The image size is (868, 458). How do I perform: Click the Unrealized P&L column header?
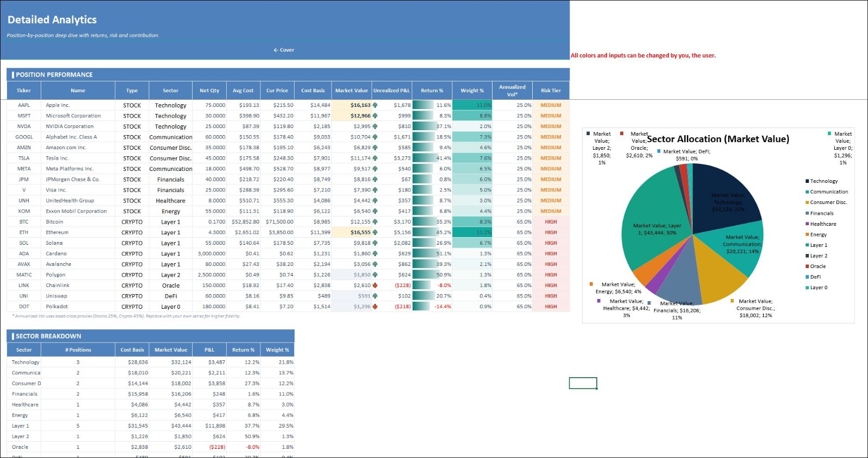coord(392,91)
